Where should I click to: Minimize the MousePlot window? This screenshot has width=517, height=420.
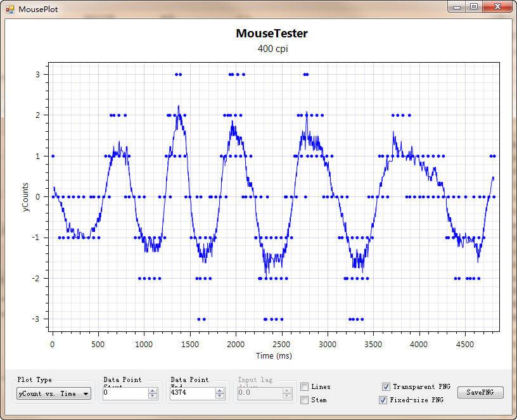click(x=457, y=7)
